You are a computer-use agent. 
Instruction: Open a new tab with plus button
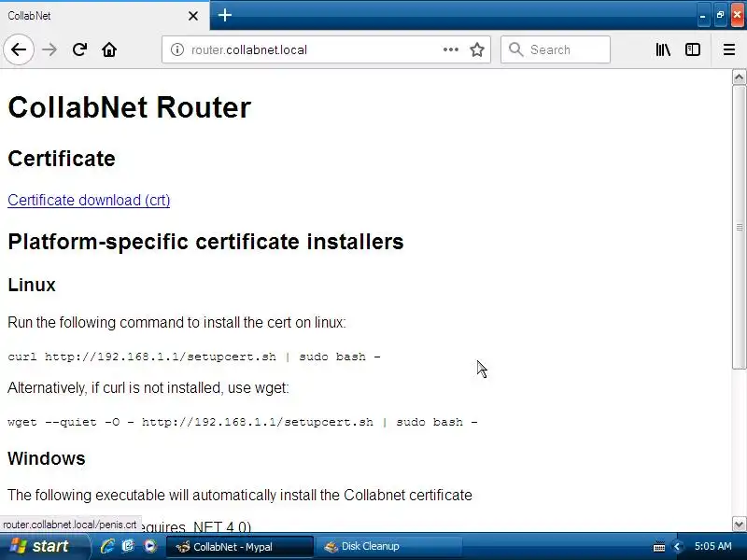tap(225, 15)
